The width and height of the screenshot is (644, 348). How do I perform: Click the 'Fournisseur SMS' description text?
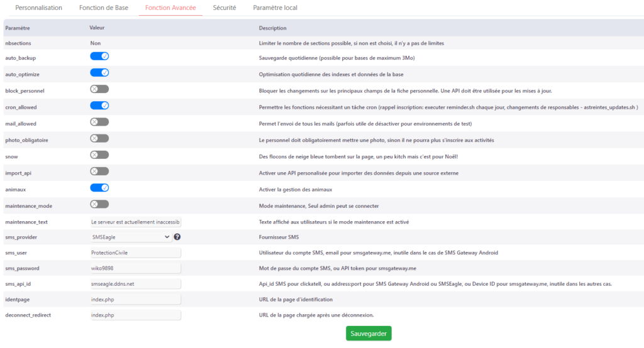[279, 237]
